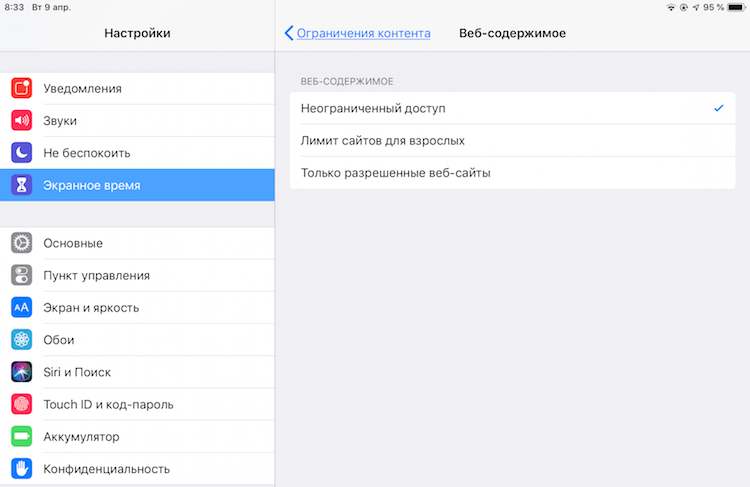Open Экранное время settings row

point(137,185)
